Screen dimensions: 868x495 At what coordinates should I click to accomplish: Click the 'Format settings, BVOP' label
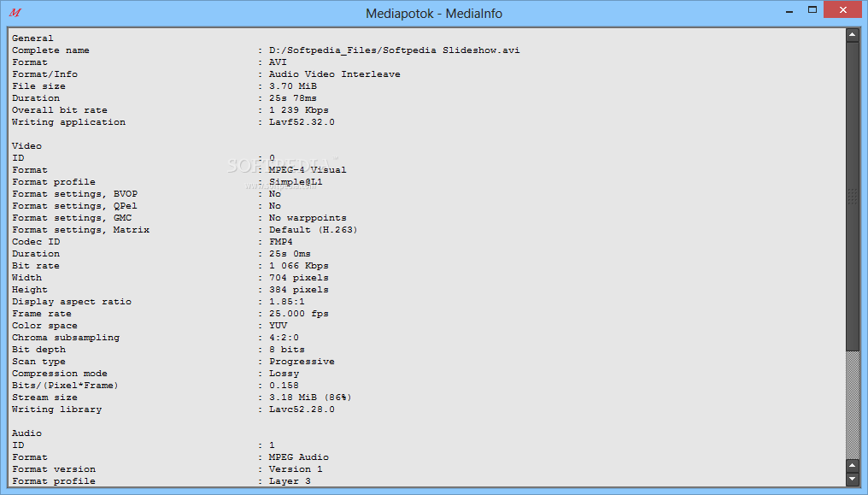click(74, 194)
